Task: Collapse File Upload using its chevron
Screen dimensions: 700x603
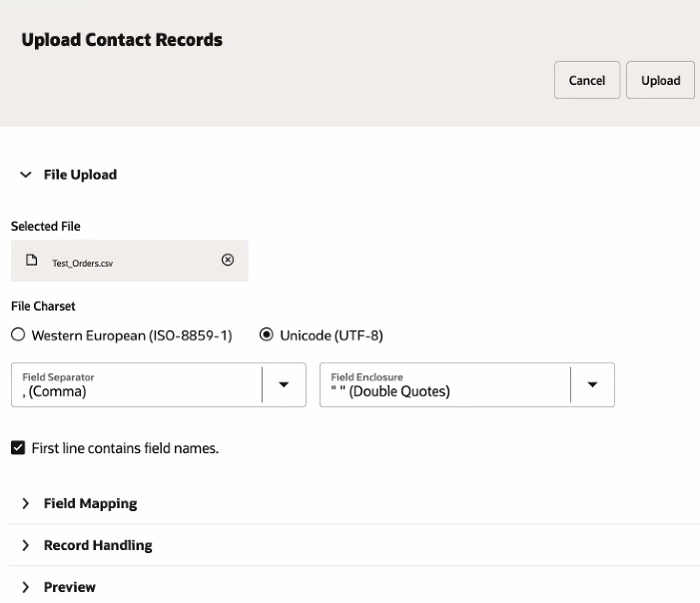Action: (x=25, y=175)
